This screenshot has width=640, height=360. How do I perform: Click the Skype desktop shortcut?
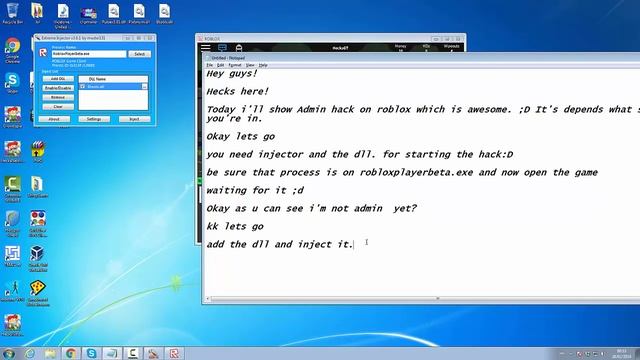[x=12, y=83]
